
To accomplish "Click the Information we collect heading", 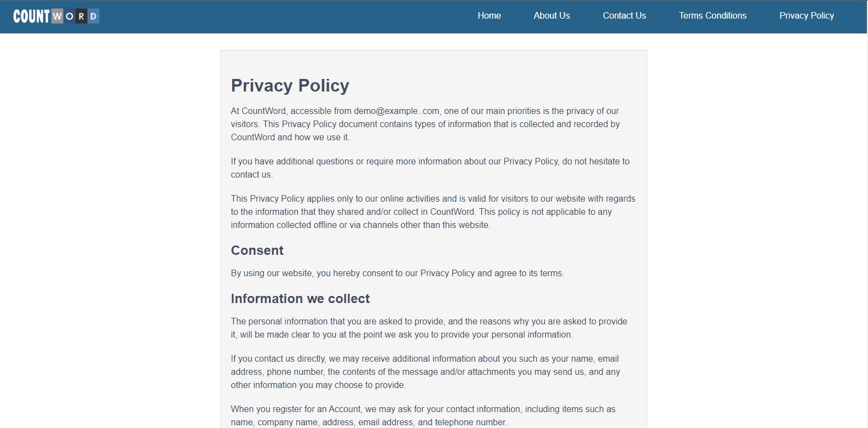I will click(300, 299).
